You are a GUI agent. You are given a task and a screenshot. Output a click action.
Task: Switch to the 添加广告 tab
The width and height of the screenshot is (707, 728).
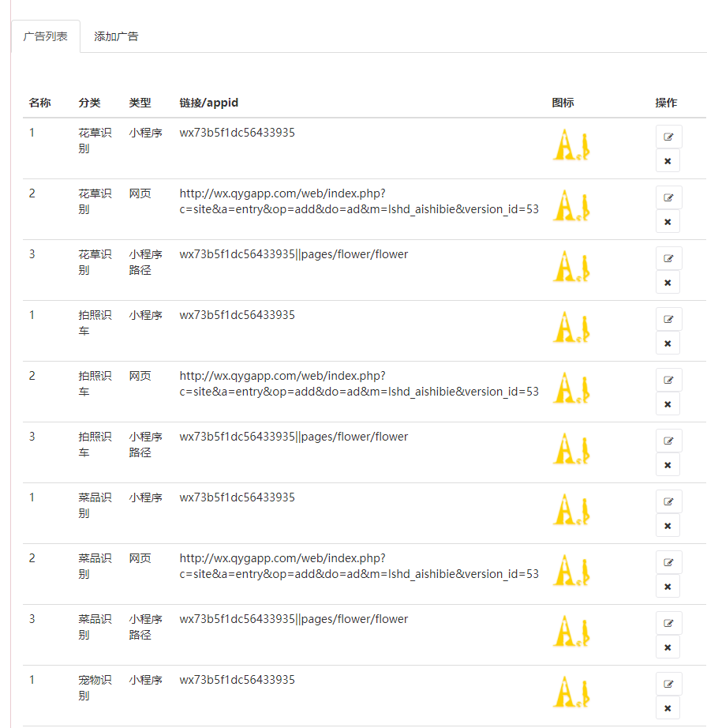(x=116, y=36)
